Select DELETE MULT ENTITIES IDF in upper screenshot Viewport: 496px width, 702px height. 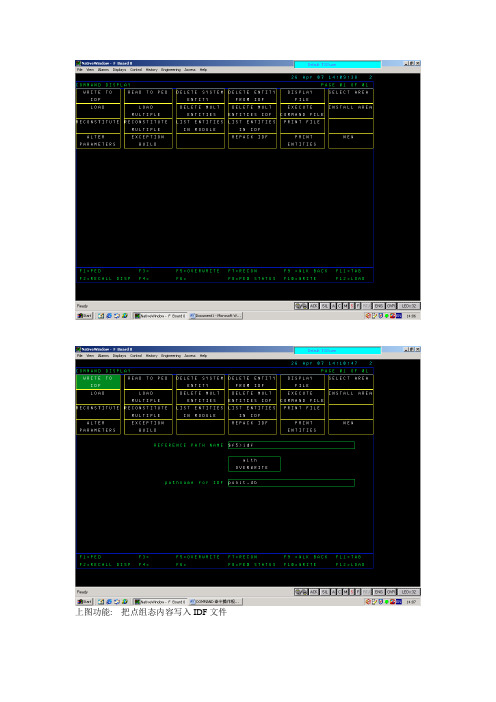[252, 111]
